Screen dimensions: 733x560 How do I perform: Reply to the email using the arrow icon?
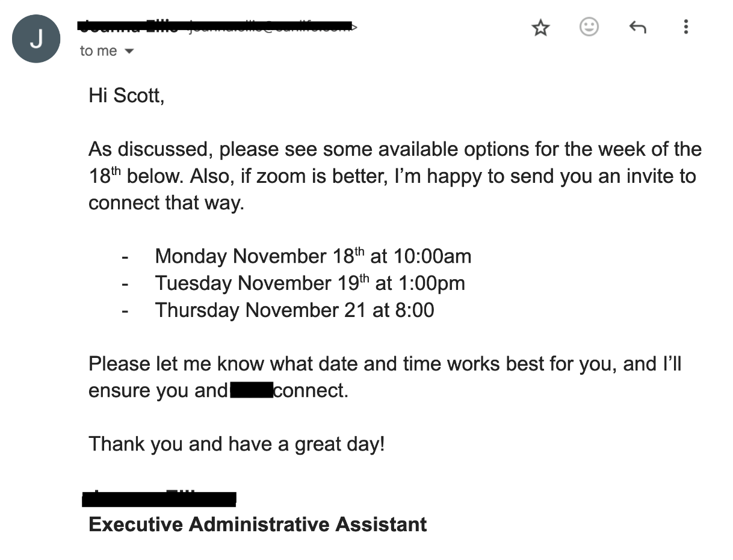637,27
